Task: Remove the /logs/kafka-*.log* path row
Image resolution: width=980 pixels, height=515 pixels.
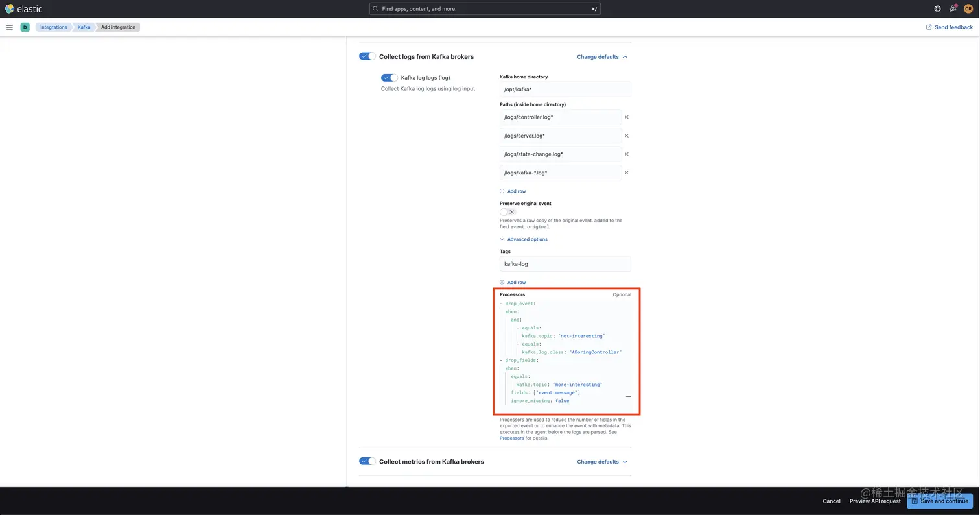Action: coord(627,173)
